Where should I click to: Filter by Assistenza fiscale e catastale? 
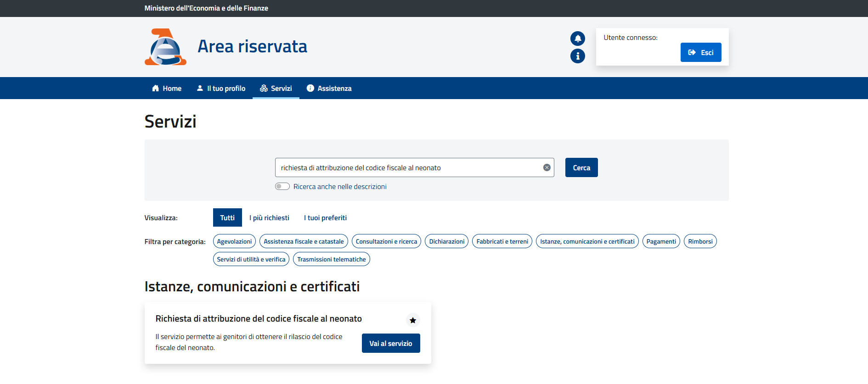point(304,241)
